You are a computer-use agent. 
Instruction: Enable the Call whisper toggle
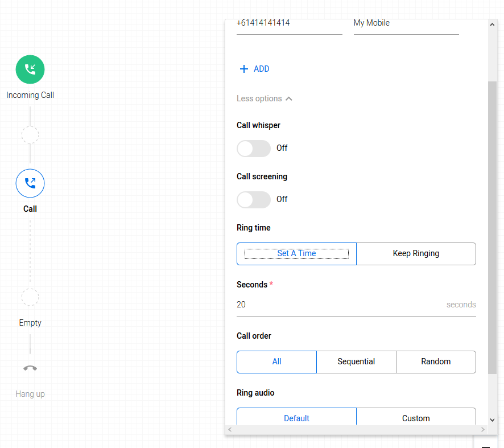point(253,149)
